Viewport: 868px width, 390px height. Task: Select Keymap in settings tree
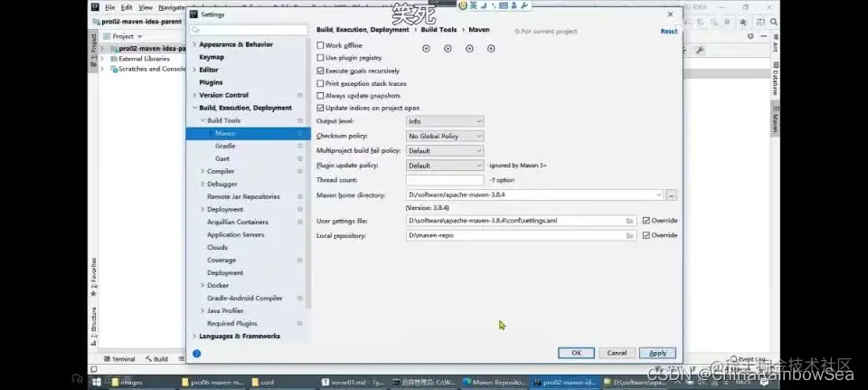click(212, 57)
